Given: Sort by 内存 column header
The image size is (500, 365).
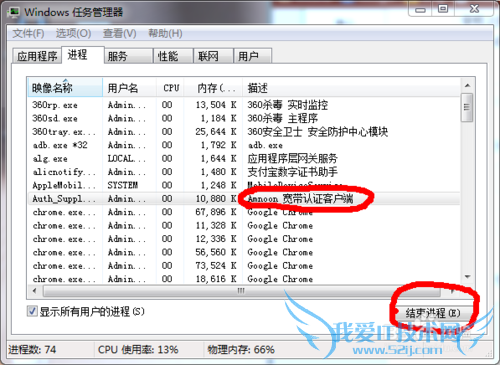Looking at the screenshot, I should click(213, 88).
